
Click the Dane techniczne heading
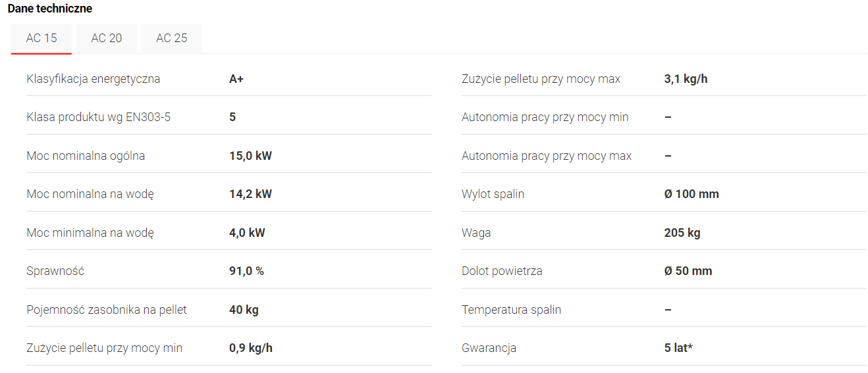point(50,9)
